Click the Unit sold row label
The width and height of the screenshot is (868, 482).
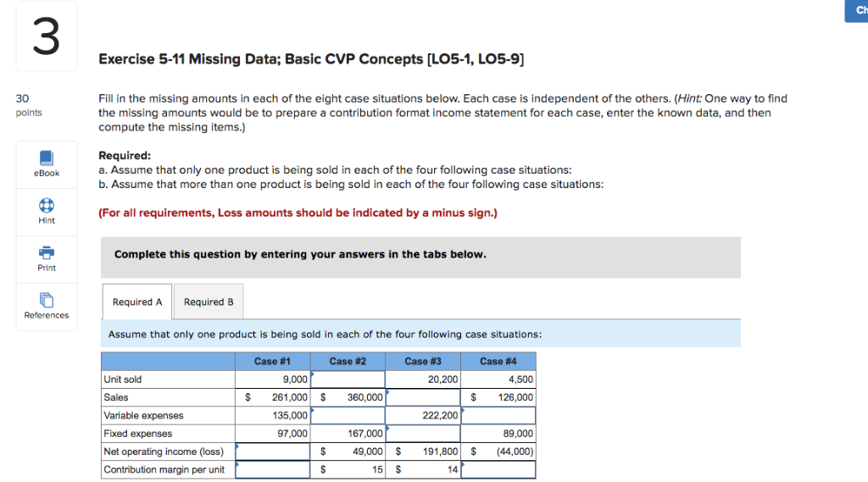pos(123,379)
